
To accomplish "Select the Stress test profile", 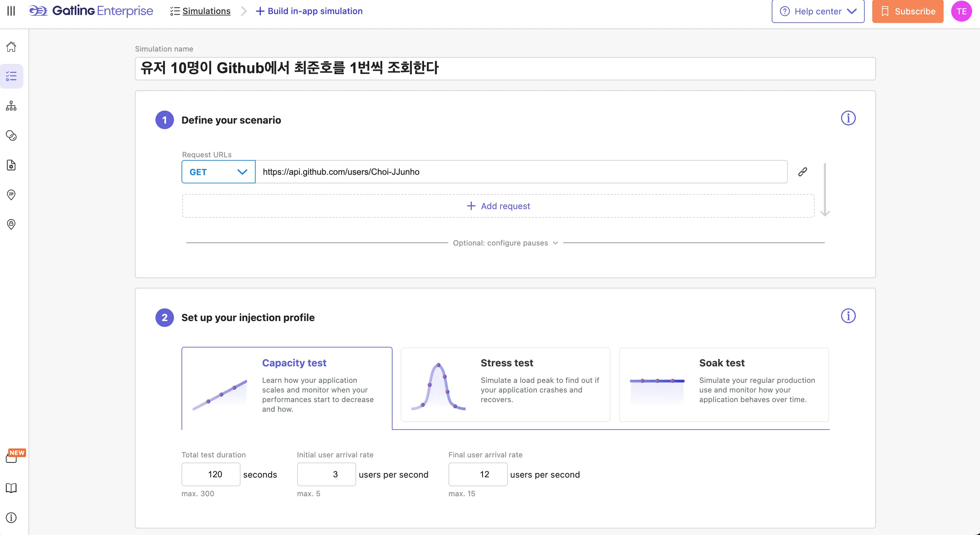I will tap(505, 385).
